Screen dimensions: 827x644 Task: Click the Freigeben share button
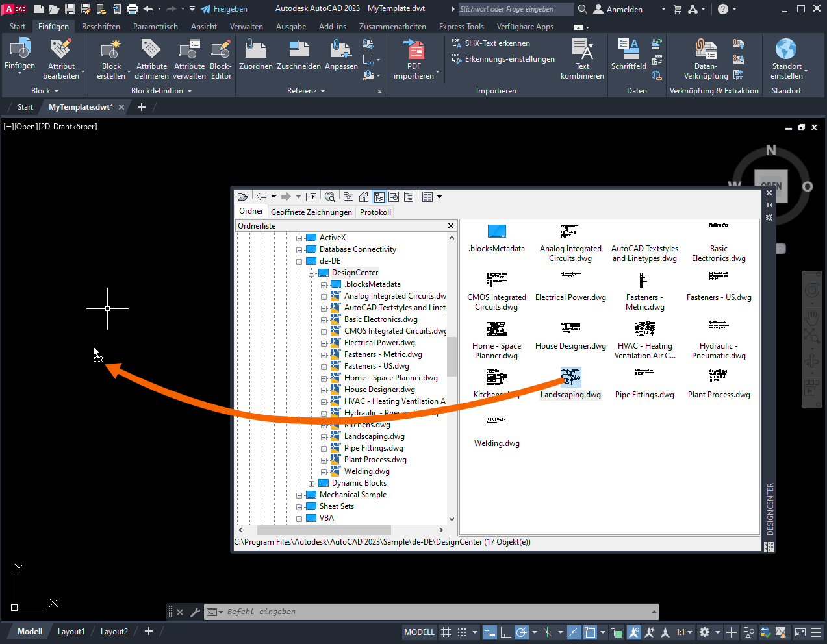click(224, 9)
